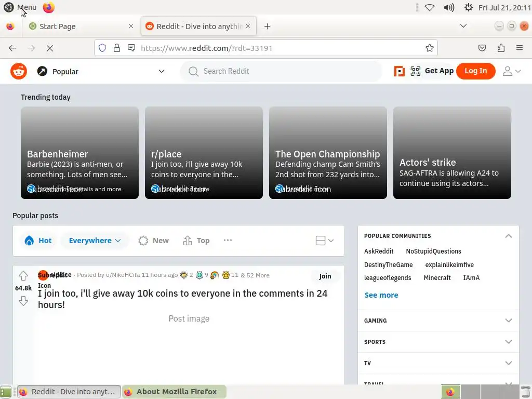Open the network wifi tray icon
Viewport: 532px width, 399px height.
(430, 7)
